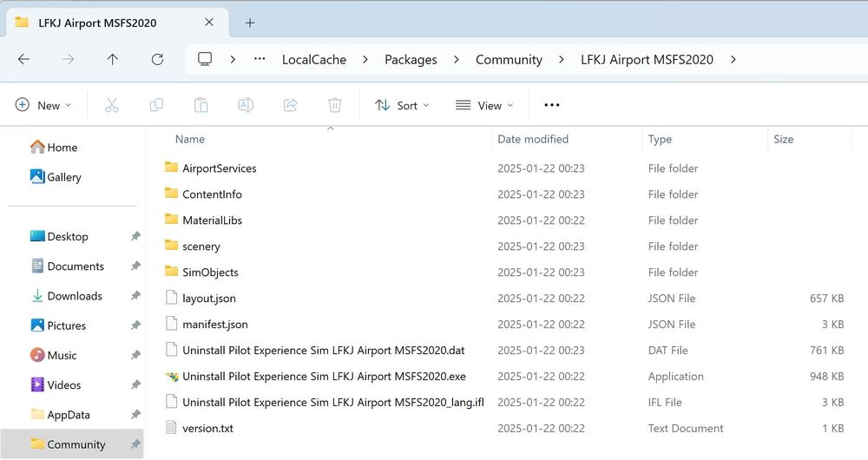
Task: Unpin icon next to Music
Action: [x=135, y=355]
